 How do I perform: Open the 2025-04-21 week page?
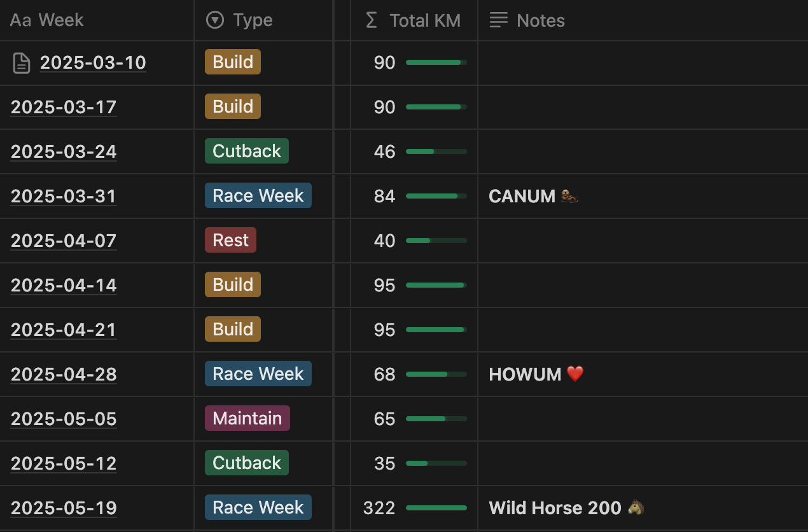coord(64,330)
